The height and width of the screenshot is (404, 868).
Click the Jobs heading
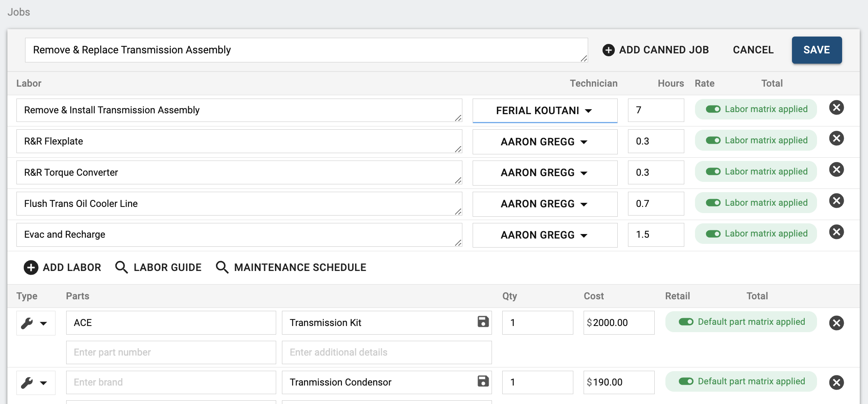pyautogui.click(x=19, y=12)
